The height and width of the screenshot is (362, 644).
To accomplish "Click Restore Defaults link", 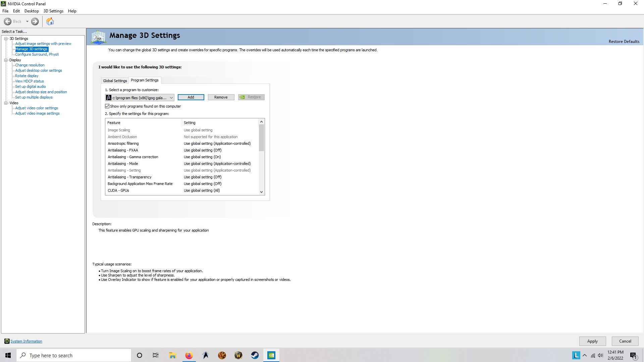I will [624, 42].
